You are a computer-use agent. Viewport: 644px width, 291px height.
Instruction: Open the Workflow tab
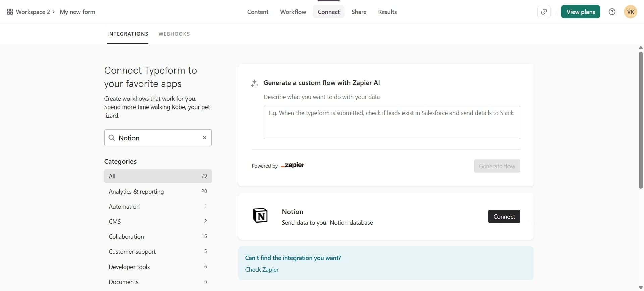coord(293,12)
